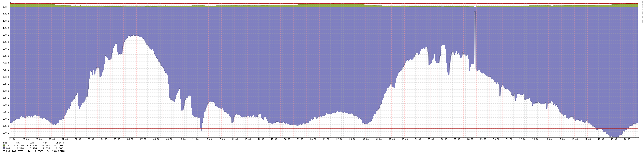Image resolution: width=644 pixels, height=154 pixels.
Task: Click the -4.0 G y-axis label
Action: [5, 63]
